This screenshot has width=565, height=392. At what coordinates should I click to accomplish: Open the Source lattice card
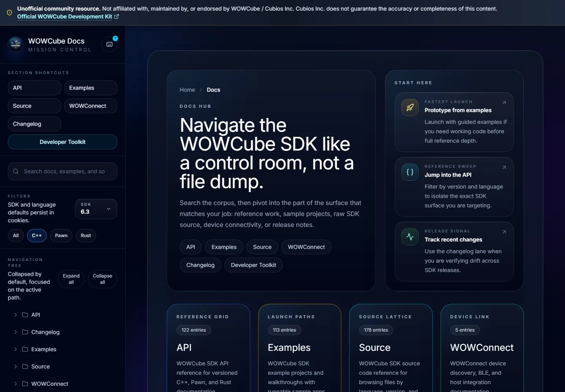coord(391,348)
